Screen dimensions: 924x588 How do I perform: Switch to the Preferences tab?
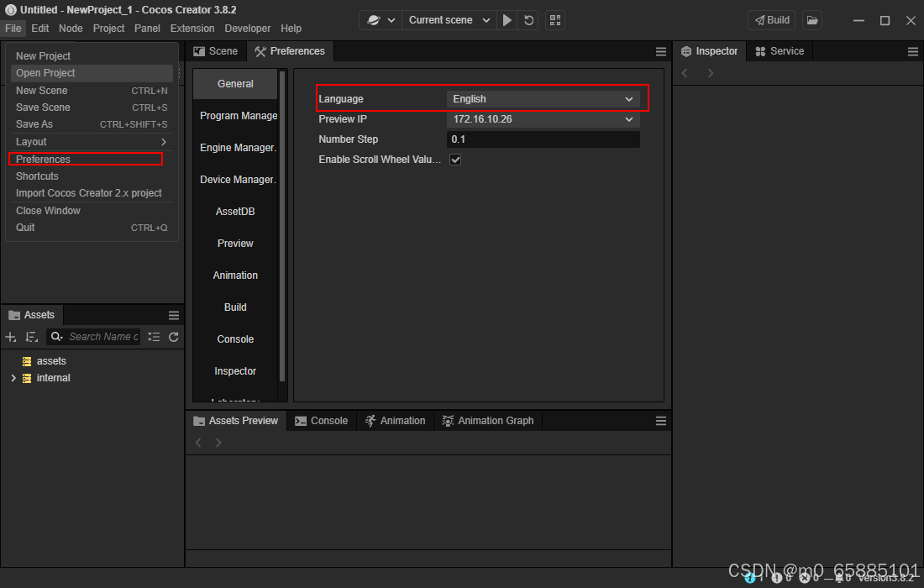290,51
